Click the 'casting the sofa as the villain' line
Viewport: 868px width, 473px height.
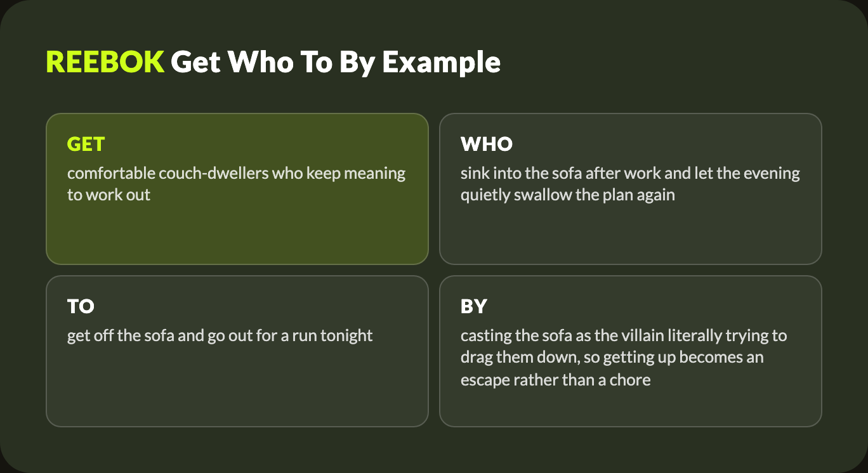tap(624, 335)
